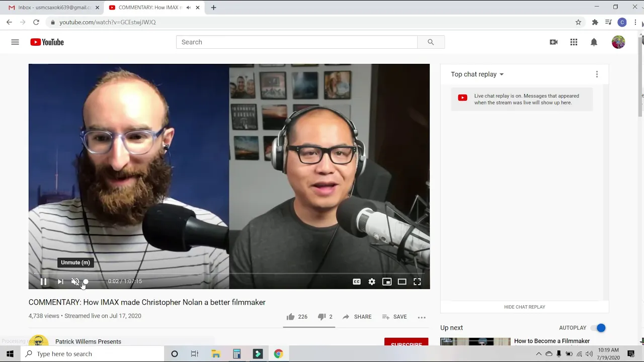
Task: Open YouTube guide hamburger menu
Action: (15, 42)
